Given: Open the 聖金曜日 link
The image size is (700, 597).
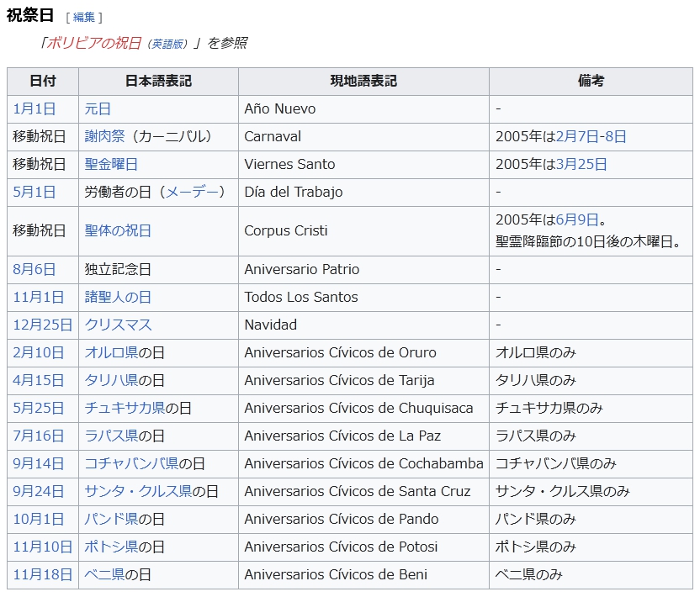Looking at the screenshot, I should pyautogui.click(x=111, y=164).
